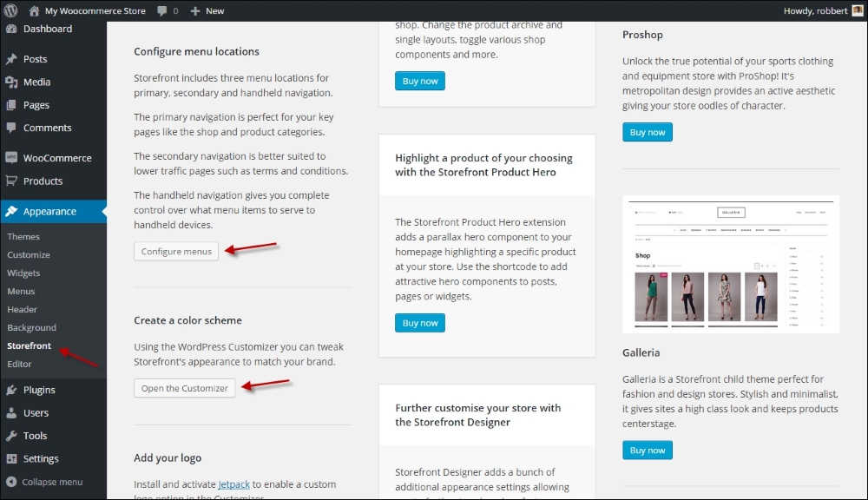Click the Create a color scheme heading
This screenshot has height=500, width=868.
pos(187,320)
